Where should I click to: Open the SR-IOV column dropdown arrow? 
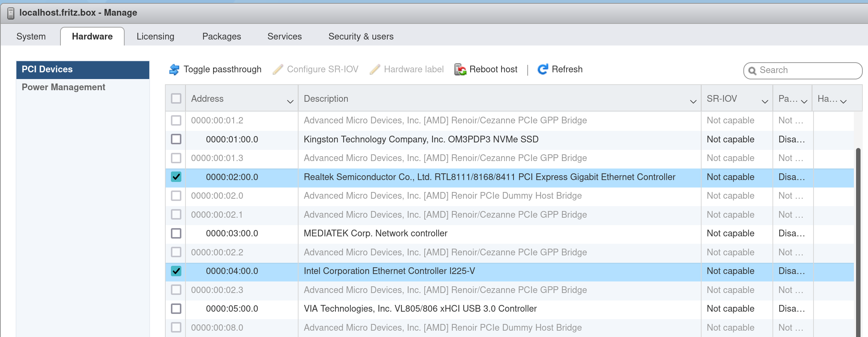click(x=765, y=101)
